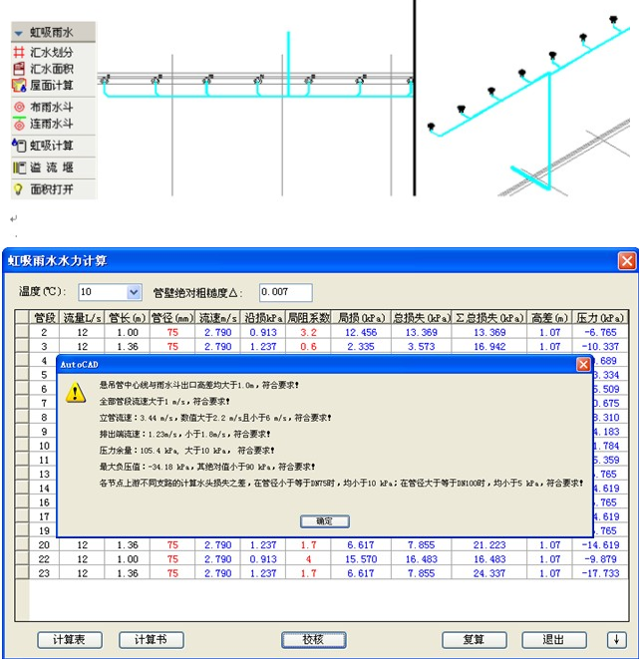
Task: Open the 汇水划分 menu item text
Action: (52, 52)
